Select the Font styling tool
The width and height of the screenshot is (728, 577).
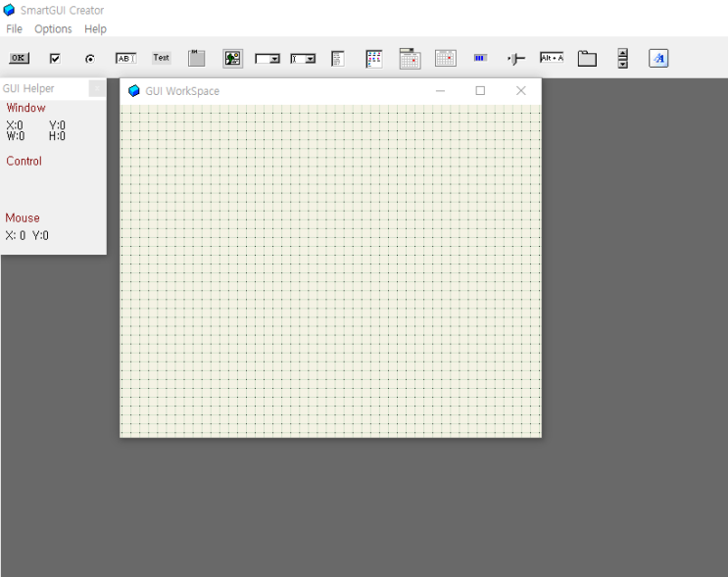coord(658,59)
